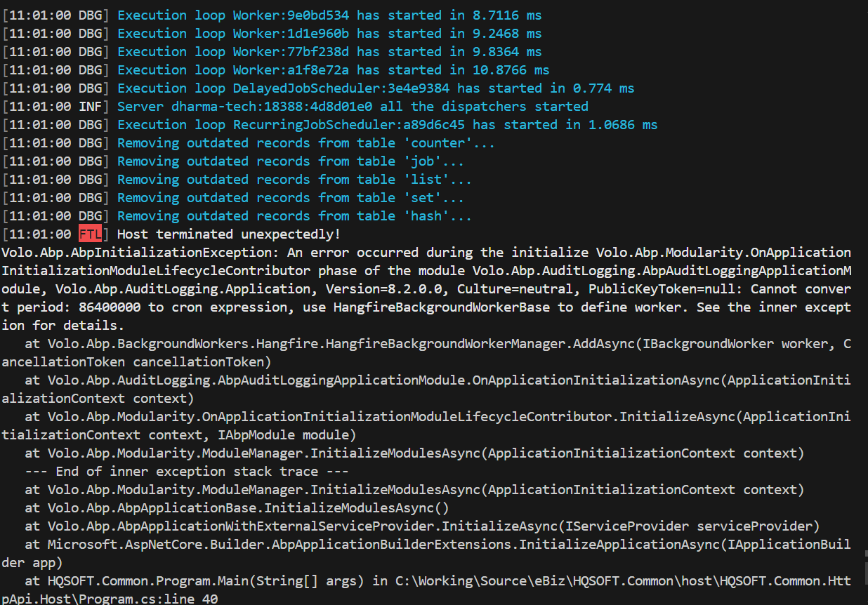Click the table 'hash' removal log line

pos(294,215)
